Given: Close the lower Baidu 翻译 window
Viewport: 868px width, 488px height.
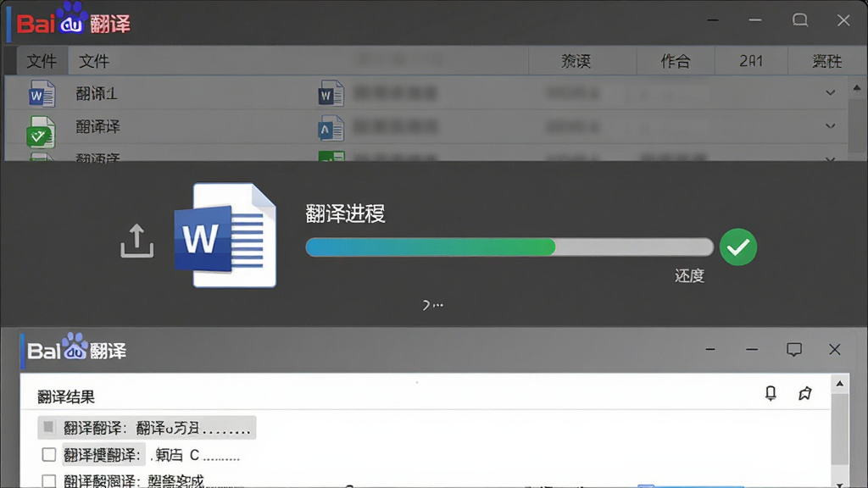Looking at the screenshot, I should (x=834, y=349).
